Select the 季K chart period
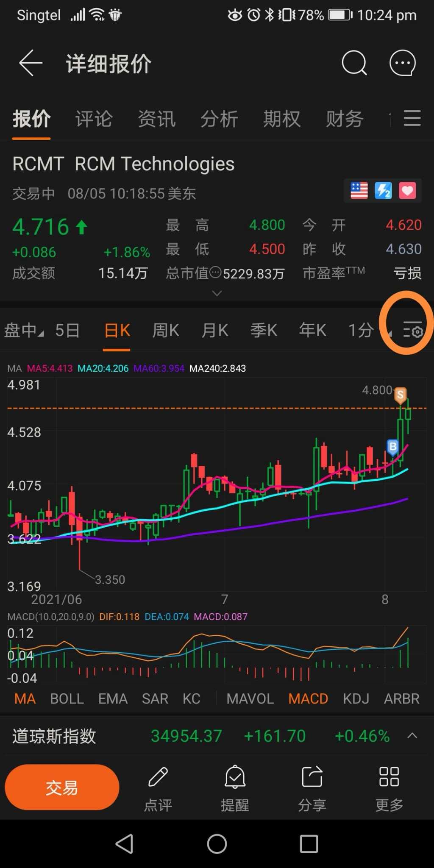This screenshot has height=868, width=434. pyautogui.click(x=264, y=330)
